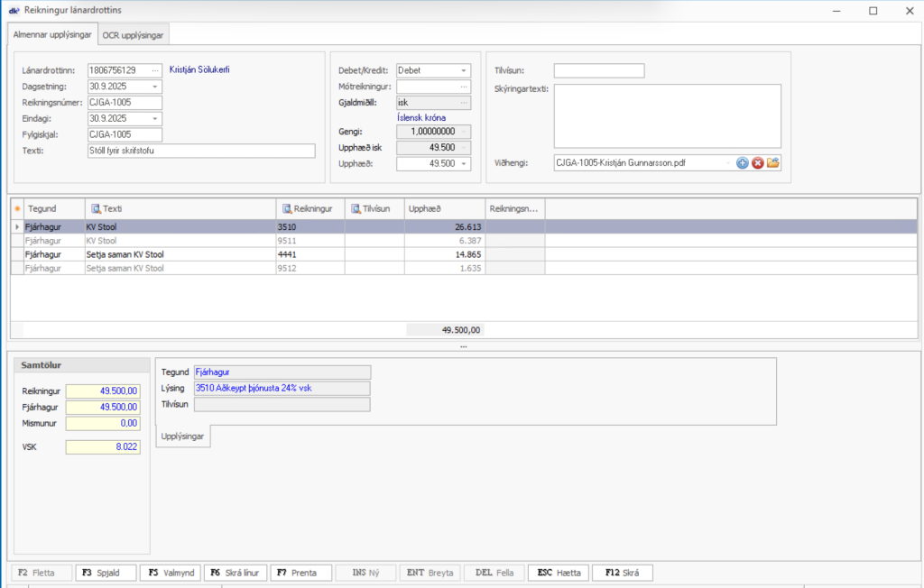Click the add attachment plus icon
Screen dimensions: 924x588
pyautogui.click(x=743, y=163)
